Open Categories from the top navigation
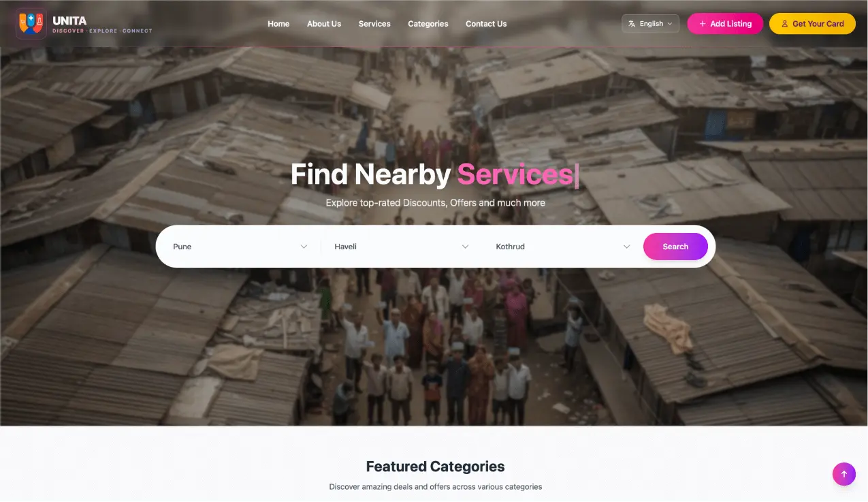868x502 pixels. (428, 24)
